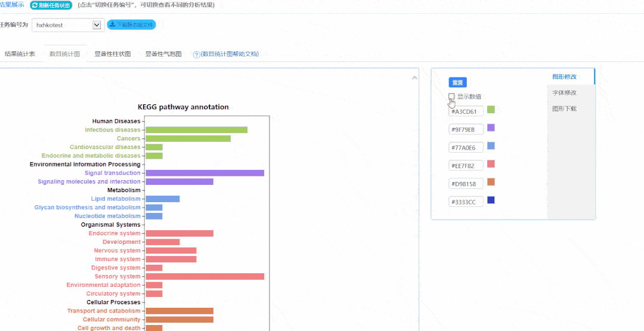Viewport: 644px width, 331px height.
Task: Pick the dark blue #3333CC color swatch
Action: click(x=491, y=200)
